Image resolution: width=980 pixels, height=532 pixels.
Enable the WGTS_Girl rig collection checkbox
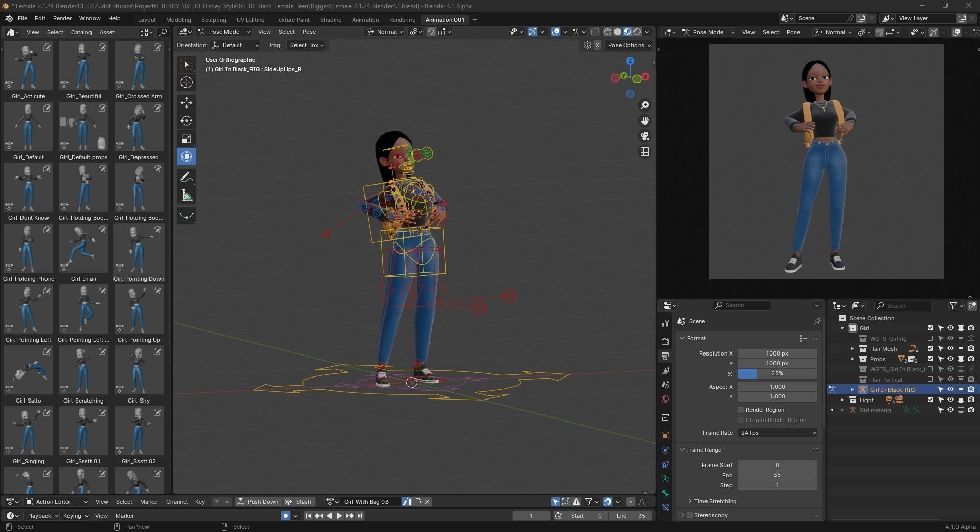(x=930, y=338)
